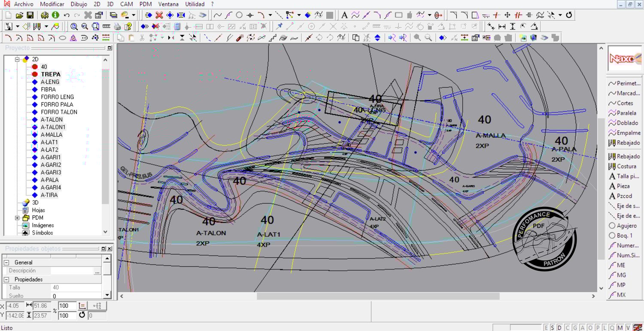Image resolution: width=644 pixels, height=331 pixels.
Task: Click the Save floppy disk icon
Action: [x=30, y=15]
